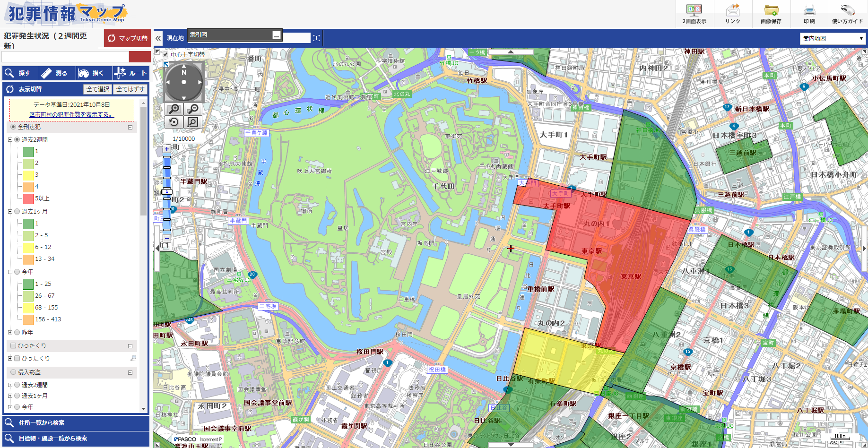Save the map with 画像保存
This screenshot has height=448, width=868.
[x=771, y=14]
